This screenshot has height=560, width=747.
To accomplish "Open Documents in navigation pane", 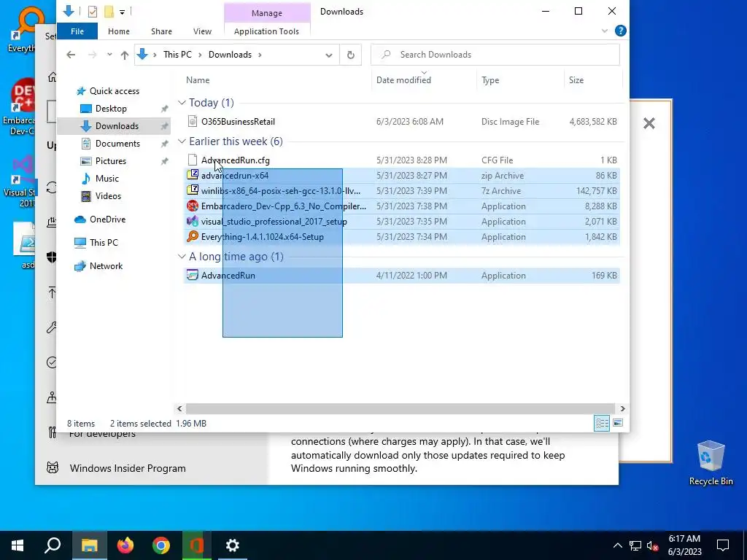I will tap(117, 144).
